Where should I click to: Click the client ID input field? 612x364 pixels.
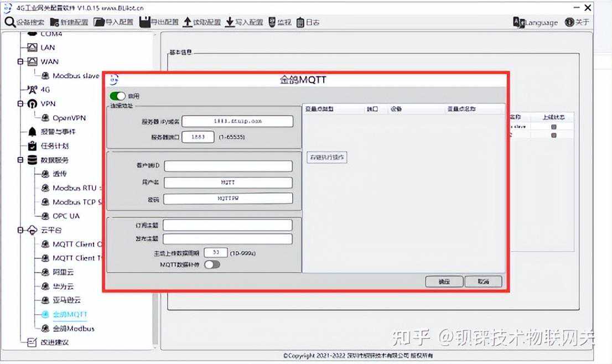coord(228,166)
